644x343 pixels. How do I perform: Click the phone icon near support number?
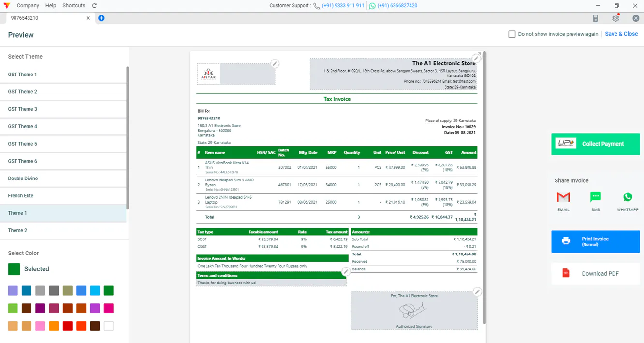[317, 6]
